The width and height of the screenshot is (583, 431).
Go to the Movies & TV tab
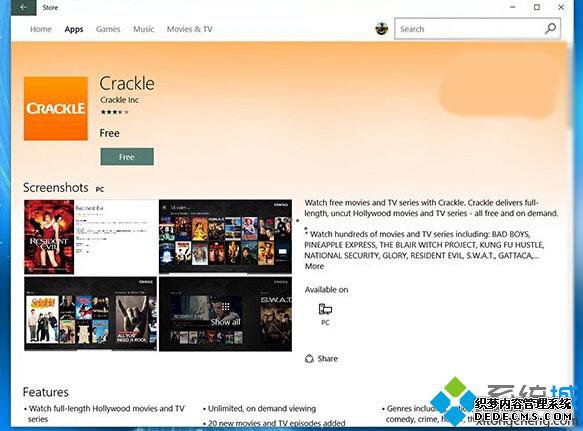coord(190,29)
